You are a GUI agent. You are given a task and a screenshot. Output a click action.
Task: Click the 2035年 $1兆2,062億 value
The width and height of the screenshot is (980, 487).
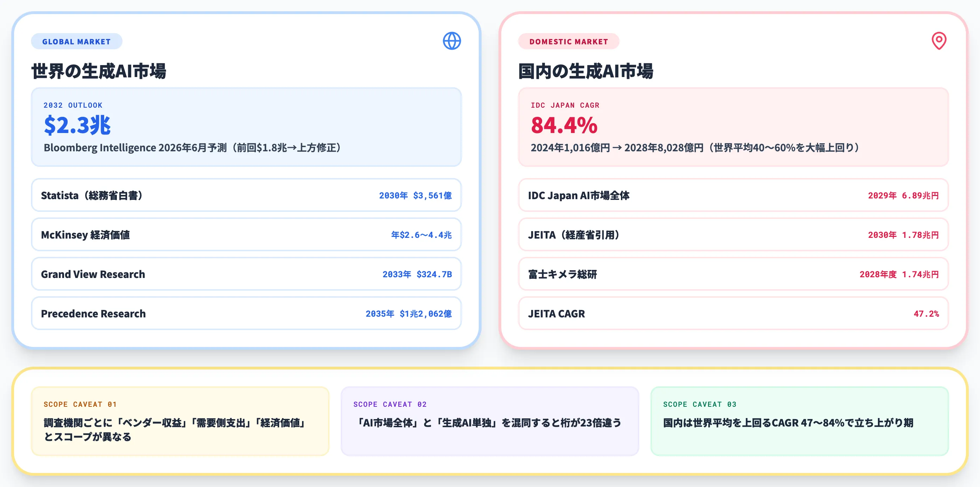pyautogui.click(x=409, y=314)
